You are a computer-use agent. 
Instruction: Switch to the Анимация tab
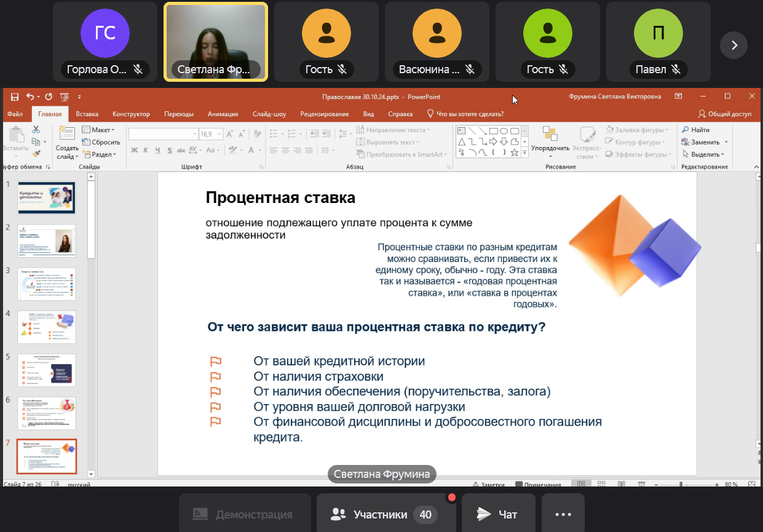pyautogui.click(x=223, y=114)
